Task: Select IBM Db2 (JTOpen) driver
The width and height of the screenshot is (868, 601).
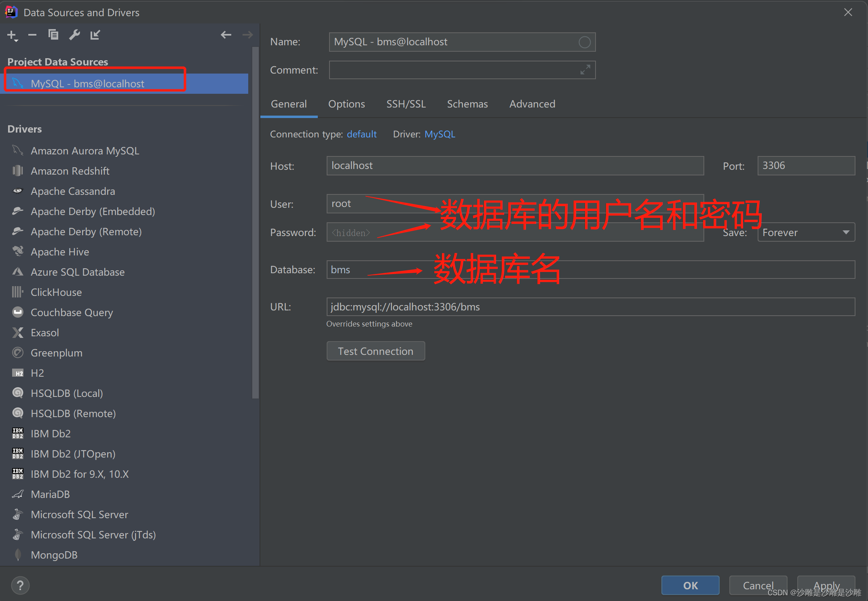Action: point(124,454)
